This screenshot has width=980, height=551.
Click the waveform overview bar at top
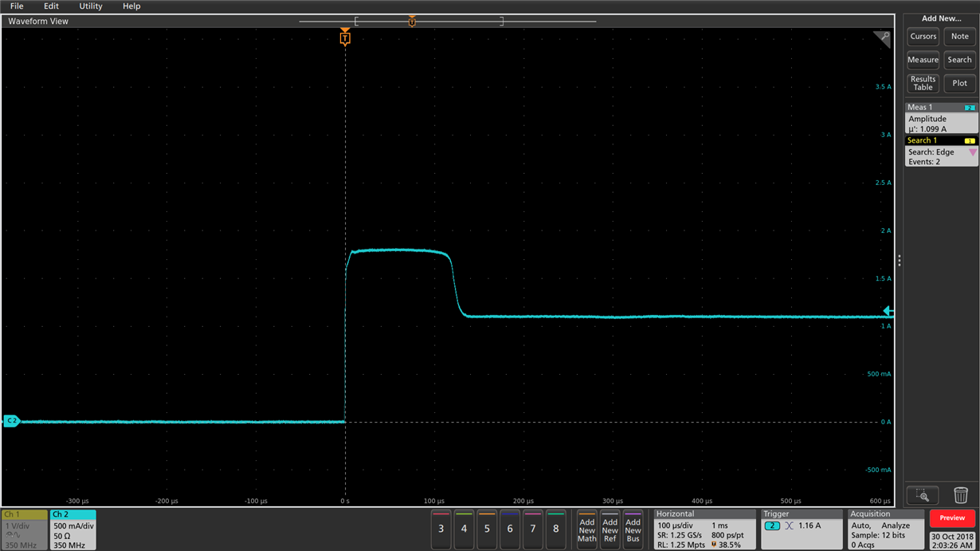coord(448,22)
